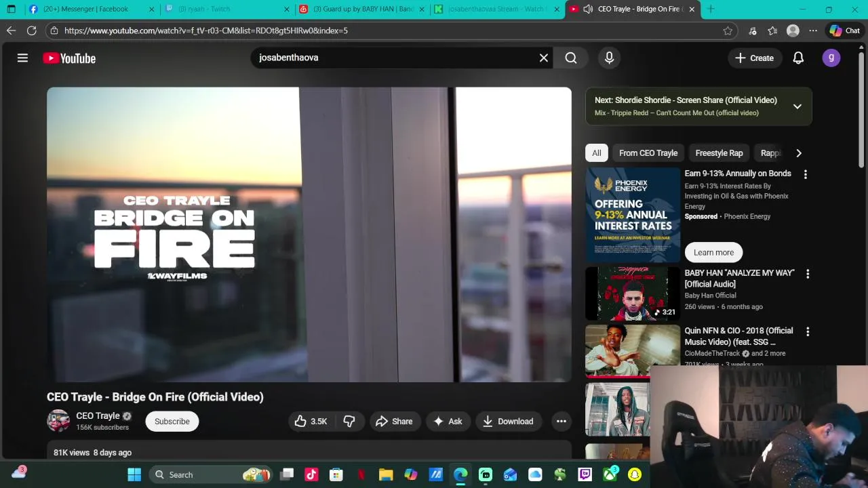Start voice search with microphone
Viewport: 868px width, 488px height.
click(x=609, y=58)
